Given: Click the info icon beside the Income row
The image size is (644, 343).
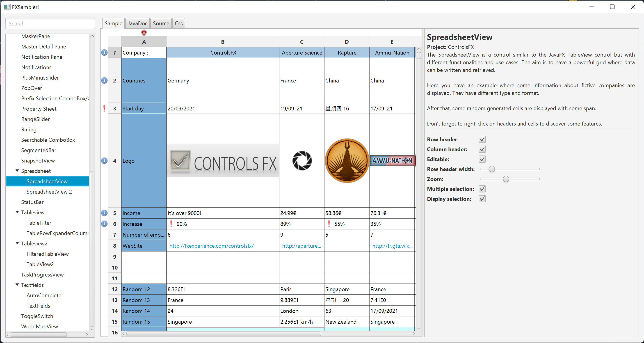Looking at the screenshot, I should coord(104,213).
